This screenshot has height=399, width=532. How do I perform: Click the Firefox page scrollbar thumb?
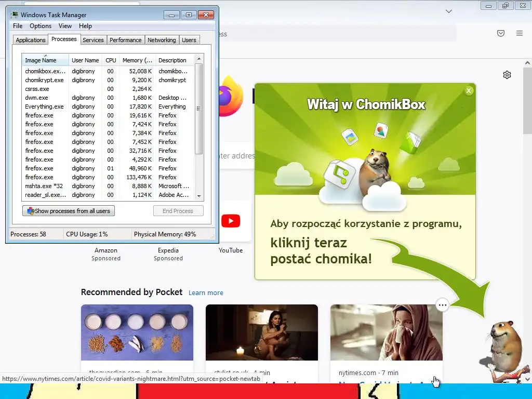click(527, 101)
